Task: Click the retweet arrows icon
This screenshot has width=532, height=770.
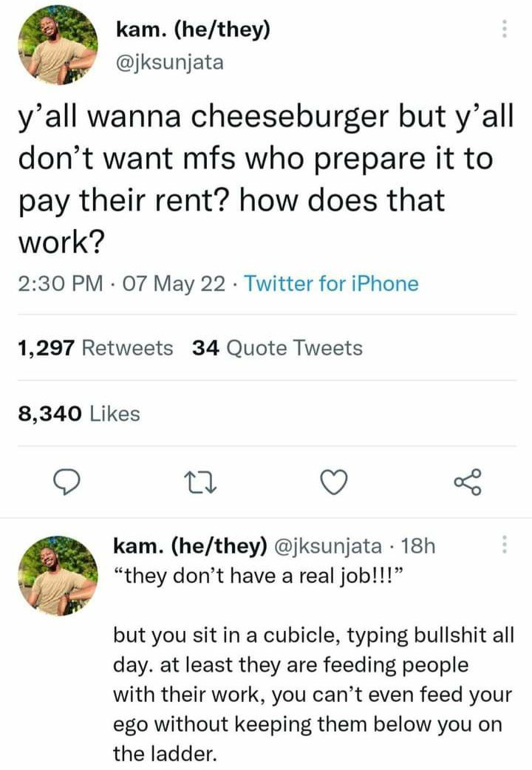Action: coord(200,483)
